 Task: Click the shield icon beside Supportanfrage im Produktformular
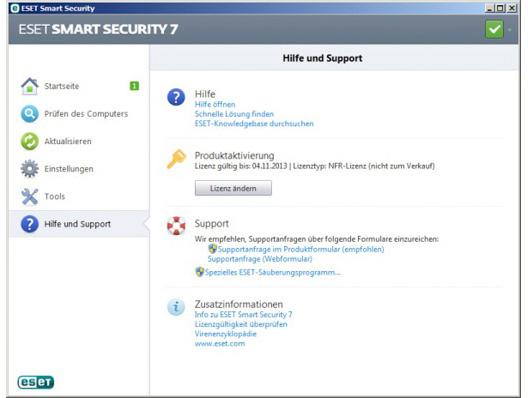[212, 249]
